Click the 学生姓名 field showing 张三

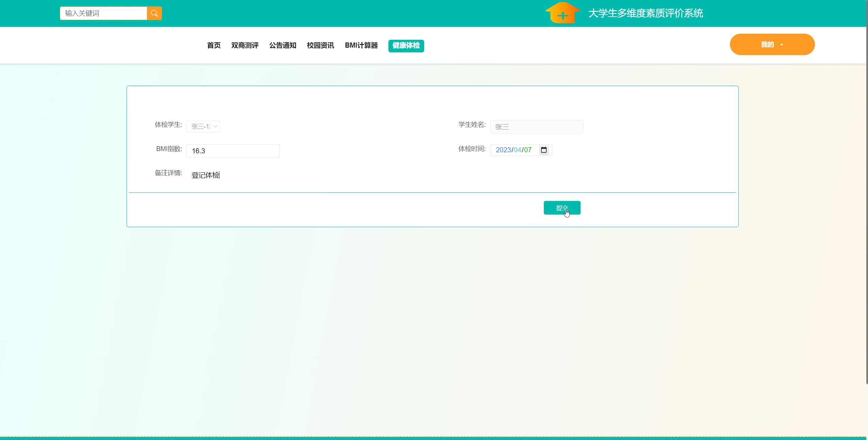click(537, 127)
